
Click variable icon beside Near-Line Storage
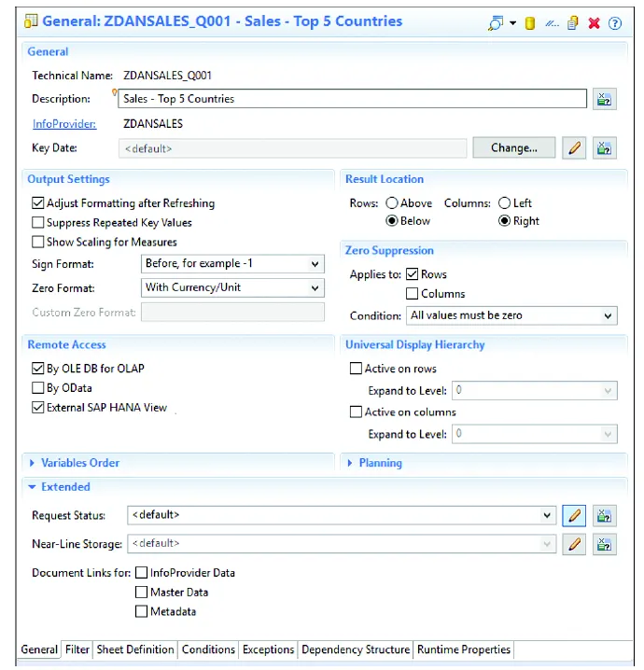tap(604, 544)
